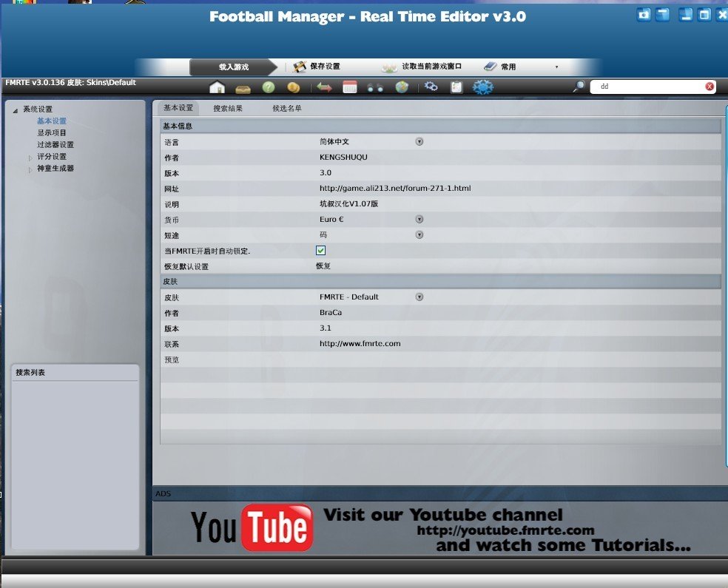Open the 货币 currency dropdown showing Euro
728x588 pixels.
pos(419,220)
